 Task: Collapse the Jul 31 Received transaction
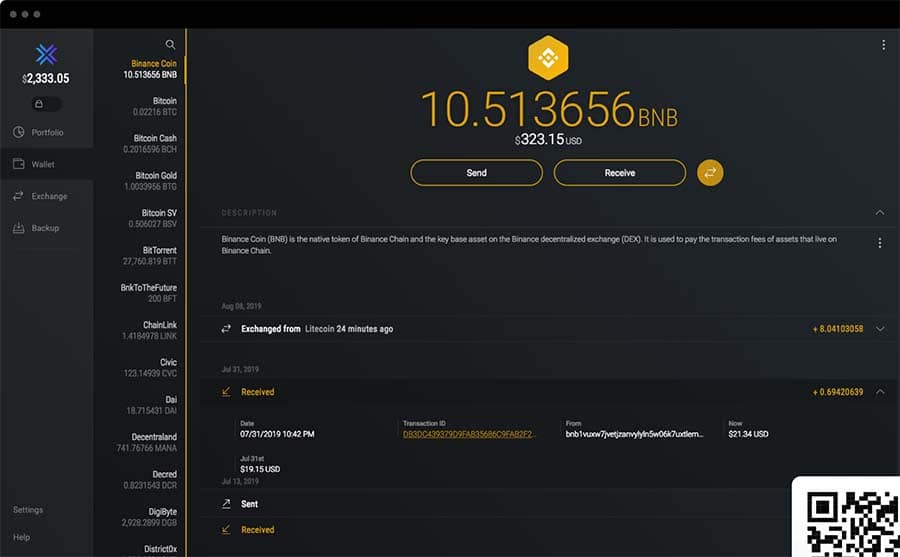click(x=879, y=392)
